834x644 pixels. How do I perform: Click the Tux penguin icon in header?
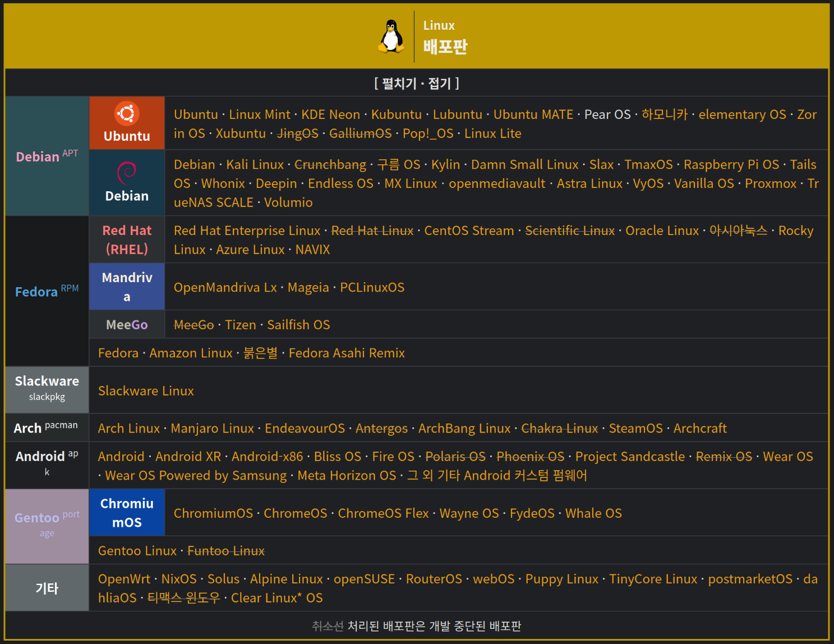[x=391, y=36]
